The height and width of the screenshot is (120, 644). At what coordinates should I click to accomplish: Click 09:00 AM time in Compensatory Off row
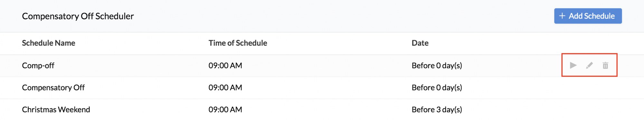pyautogui.click(x=225, y=88)
